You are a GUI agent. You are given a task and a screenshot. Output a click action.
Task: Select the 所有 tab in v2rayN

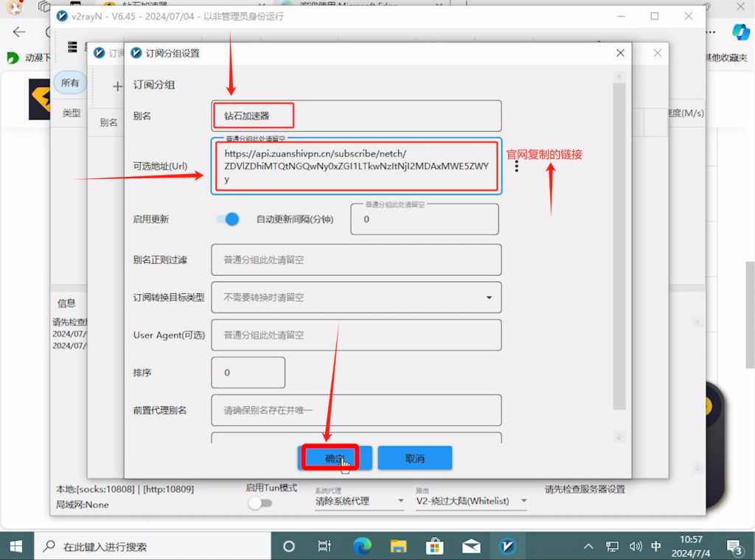pos(70,83)
